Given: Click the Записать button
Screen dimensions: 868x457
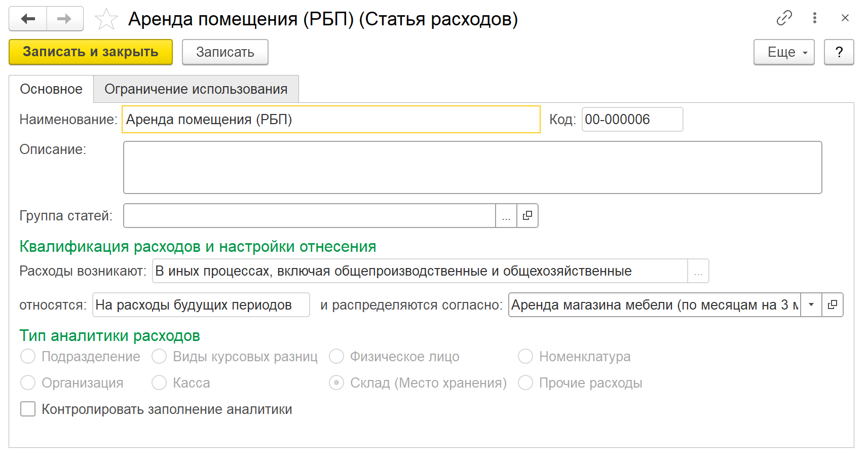Looking at the screenshot, I should pos(225,52).
